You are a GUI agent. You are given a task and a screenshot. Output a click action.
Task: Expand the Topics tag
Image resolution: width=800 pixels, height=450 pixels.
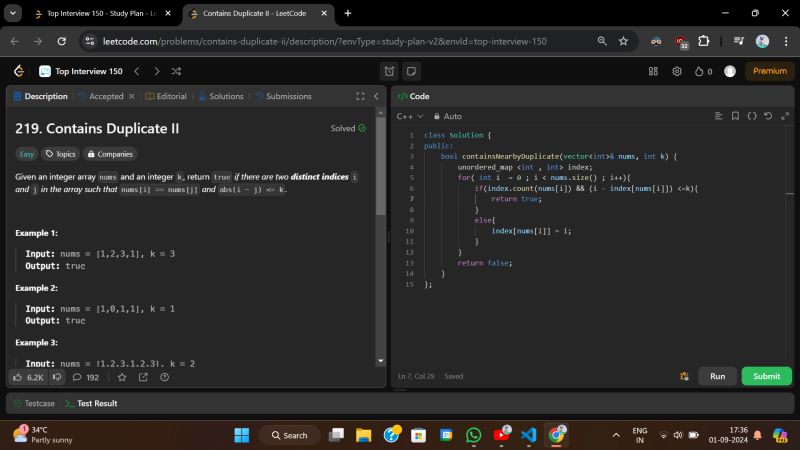pyautogui.click(x=60, y=154)
